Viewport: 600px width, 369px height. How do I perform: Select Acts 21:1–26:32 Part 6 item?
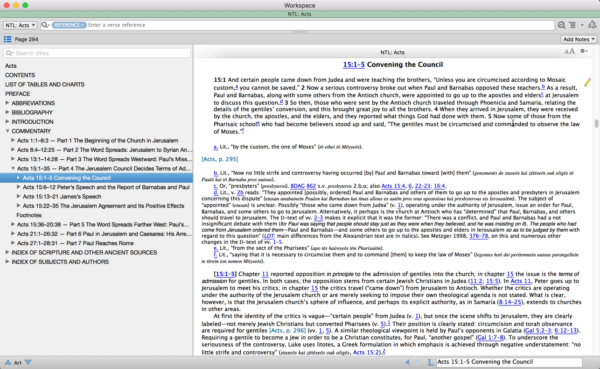point(104,233)
